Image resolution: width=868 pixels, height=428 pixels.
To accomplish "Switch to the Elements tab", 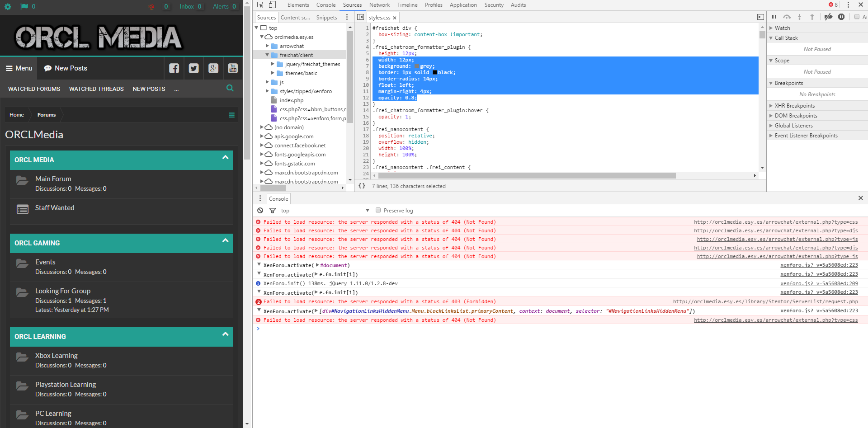I will (298, 5).
